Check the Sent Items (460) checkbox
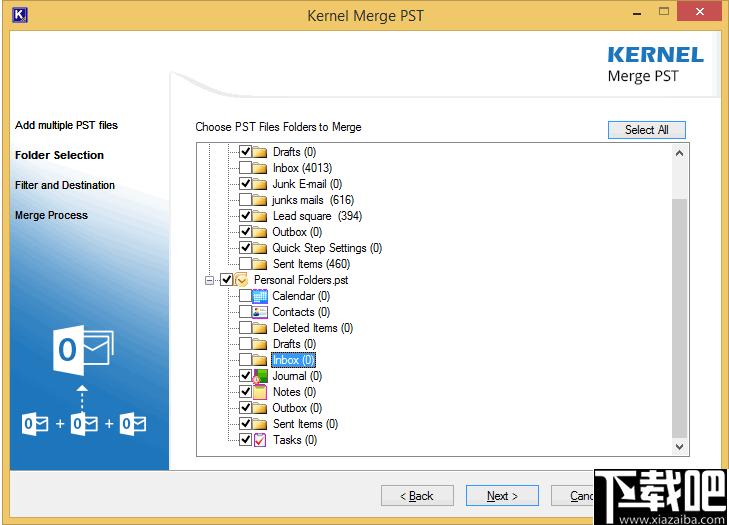Viewport: 729px width, 525px height. (245, 264)
